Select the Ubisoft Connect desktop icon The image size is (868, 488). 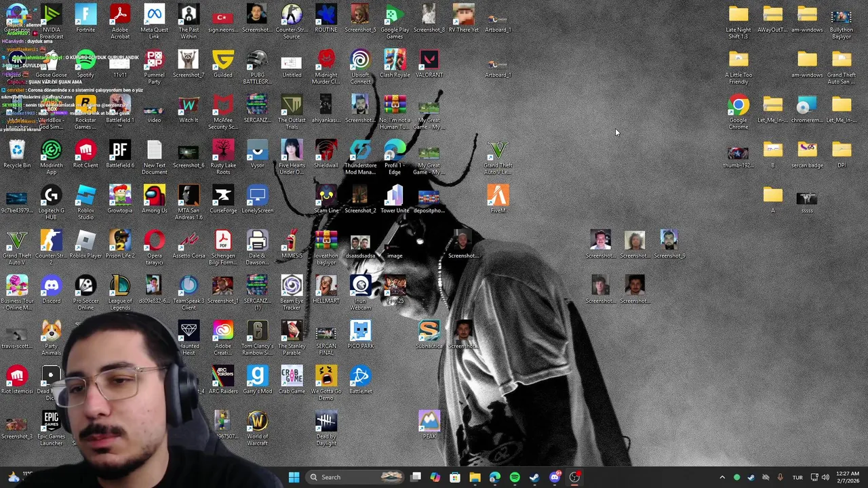pos(360,66)
